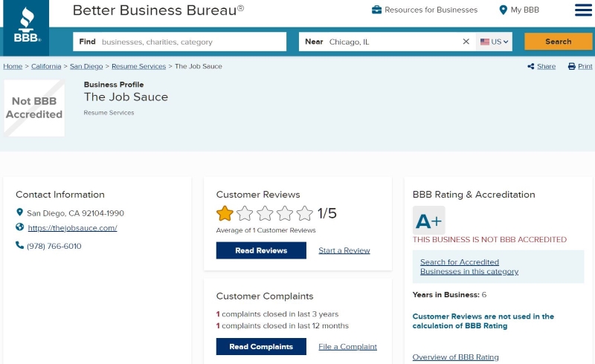595x364 pixels.
Task: Open https://thejobsauce.com/ website link
Action: (x=72, y=228)
